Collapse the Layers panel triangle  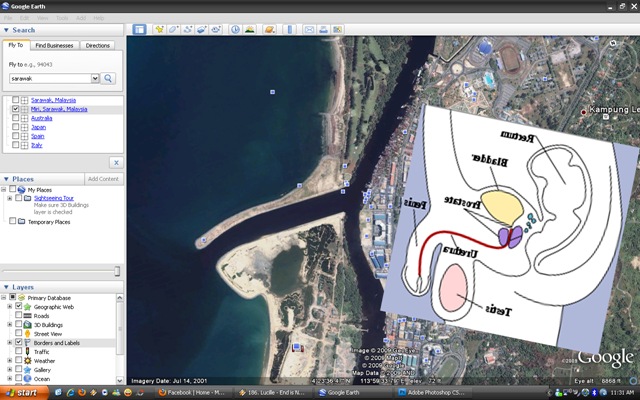[x=6, y=287]
